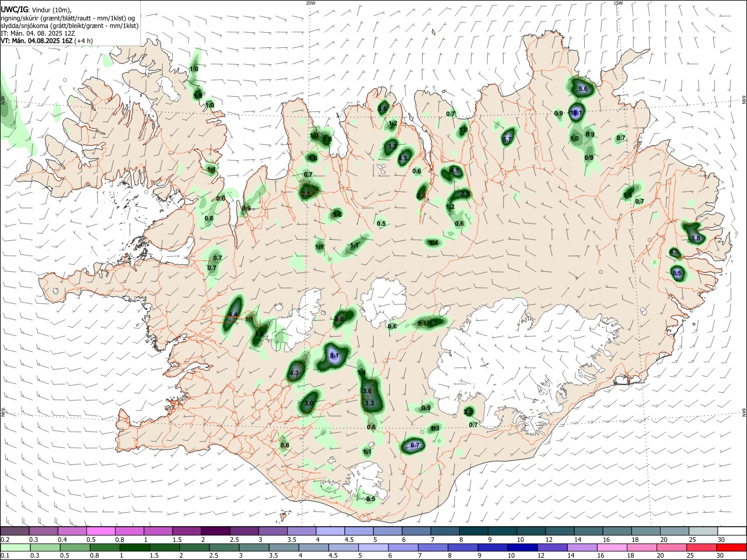Select the 4.3 precipitation value
Screen dimensions: 747x560
point(294,373)
